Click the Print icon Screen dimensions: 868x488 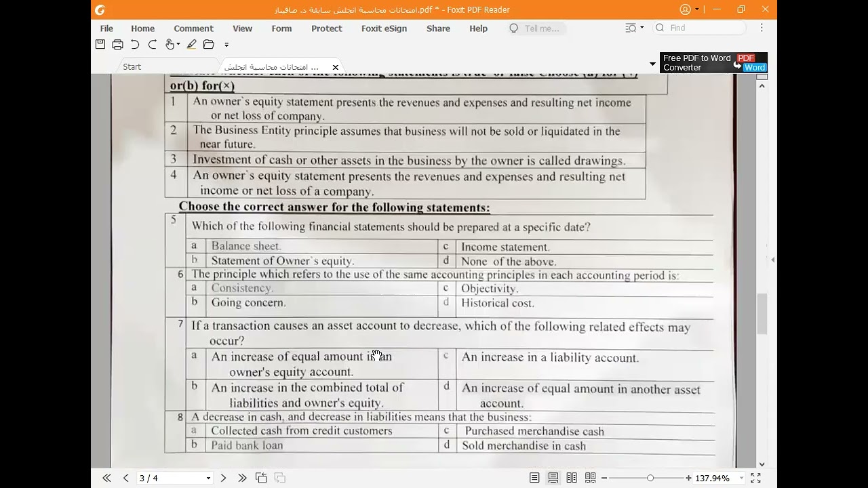[117, 45]
